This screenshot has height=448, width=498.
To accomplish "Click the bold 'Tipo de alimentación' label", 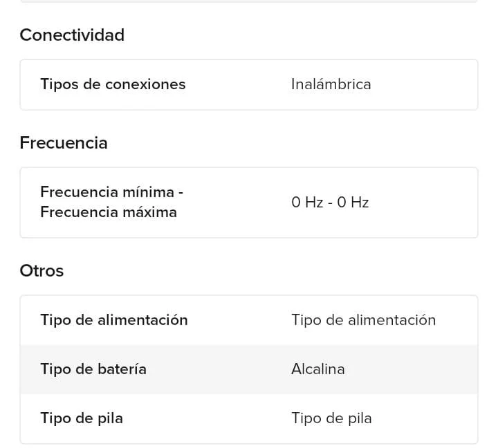I will coord(114,320).
